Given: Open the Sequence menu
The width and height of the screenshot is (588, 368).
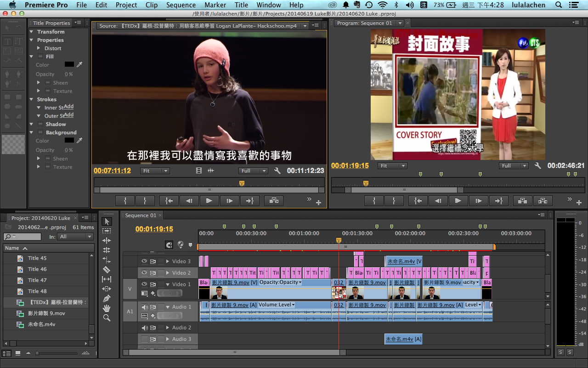Looking at the screenshot, I should pos(181,5).
